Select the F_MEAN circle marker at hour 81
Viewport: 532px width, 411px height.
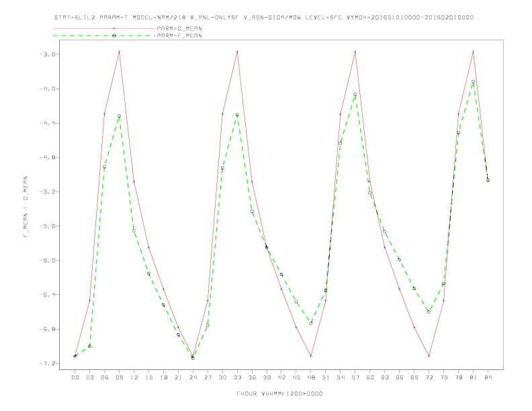pyautogui.click(x=474, y=82)
